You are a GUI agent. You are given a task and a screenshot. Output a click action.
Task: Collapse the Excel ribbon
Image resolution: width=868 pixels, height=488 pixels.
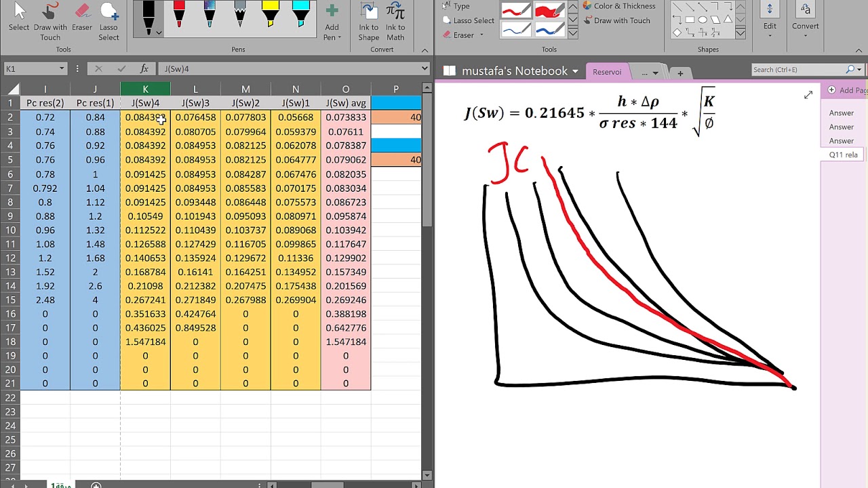pos(425,50)
